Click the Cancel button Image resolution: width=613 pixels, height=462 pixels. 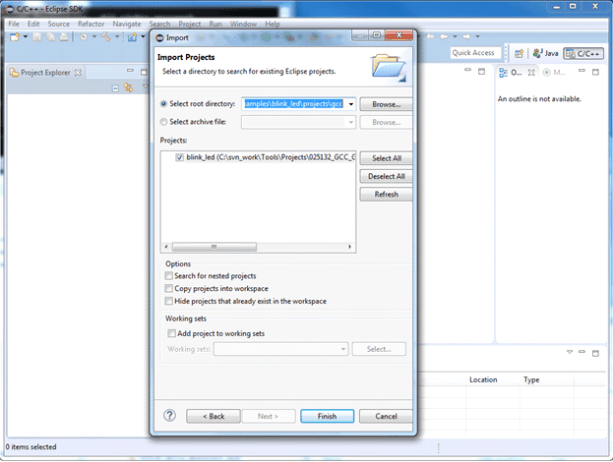(x=386, y=416)
